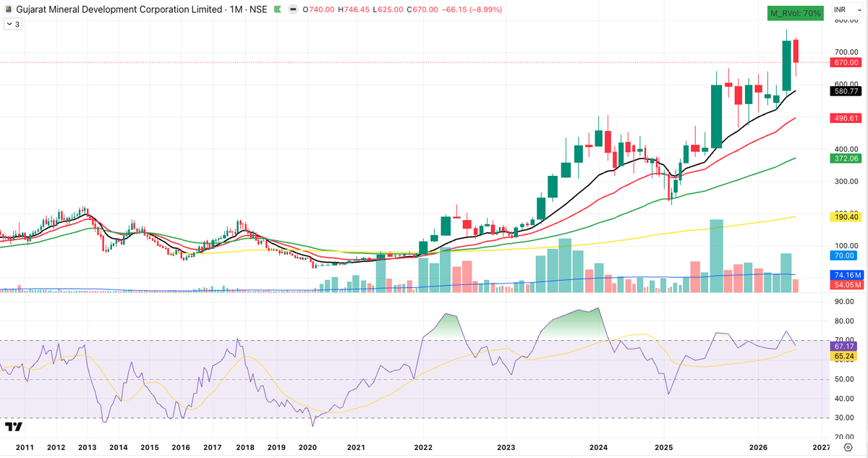This screenshot has width=868, height=458.
Task: Click the 300.00 price axis tick
Action: click(846, 182)
